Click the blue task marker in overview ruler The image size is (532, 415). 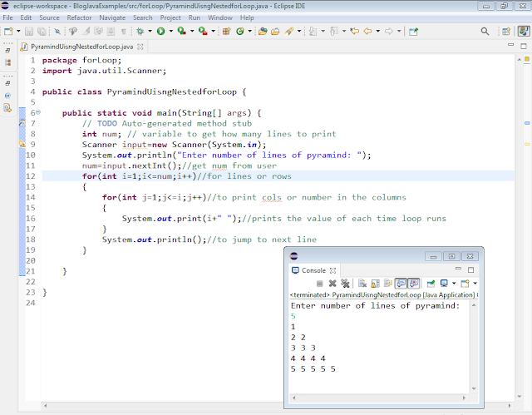pyautogui.click(x=527, y=123)
